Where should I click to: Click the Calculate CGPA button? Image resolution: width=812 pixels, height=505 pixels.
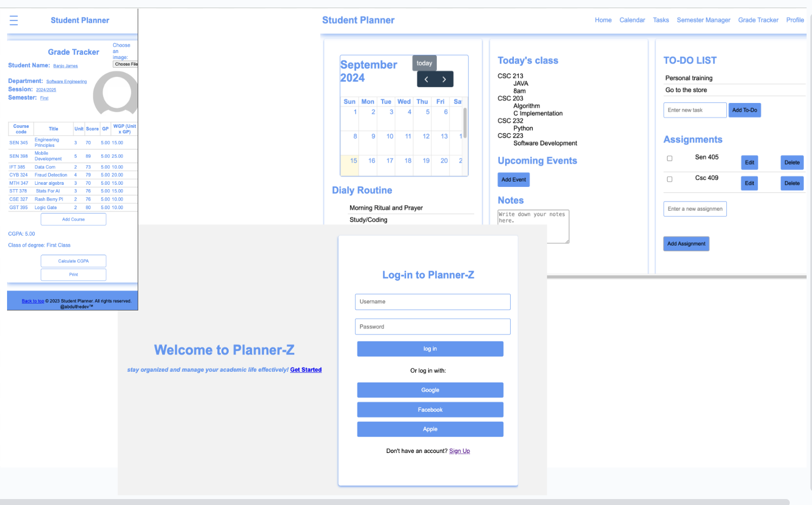[x=74, y=261]
